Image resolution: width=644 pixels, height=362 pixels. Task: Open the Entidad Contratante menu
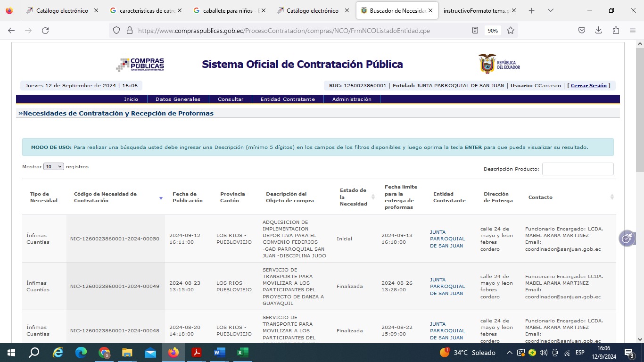coord(288,99)
